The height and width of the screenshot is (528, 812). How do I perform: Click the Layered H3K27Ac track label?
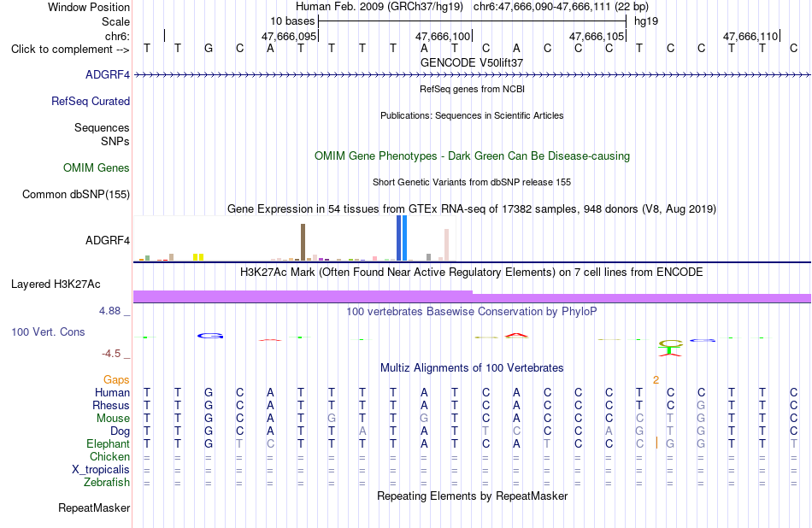click(x=56, y=285)
